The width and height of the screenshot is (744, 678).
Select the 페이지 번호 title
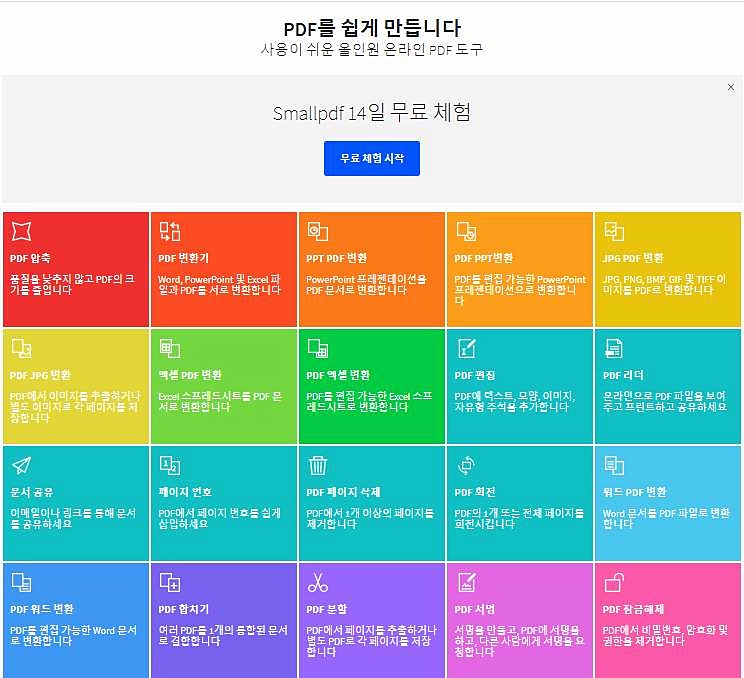185,492
